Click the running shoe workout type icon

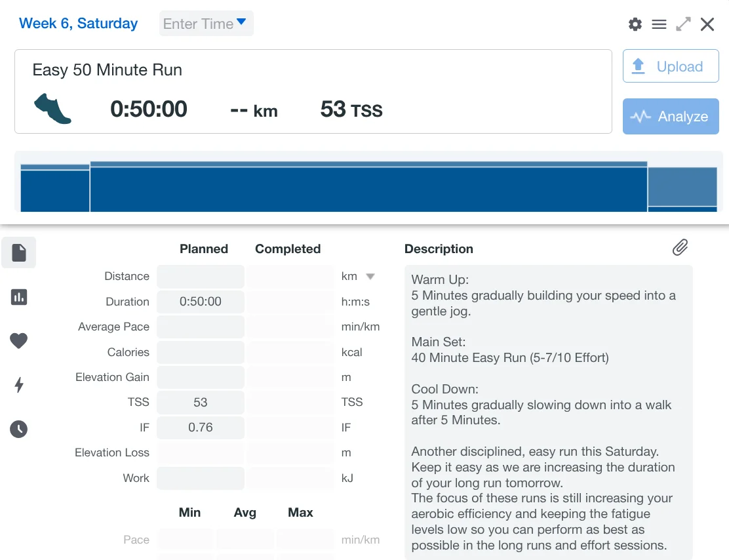coord(52,108)
